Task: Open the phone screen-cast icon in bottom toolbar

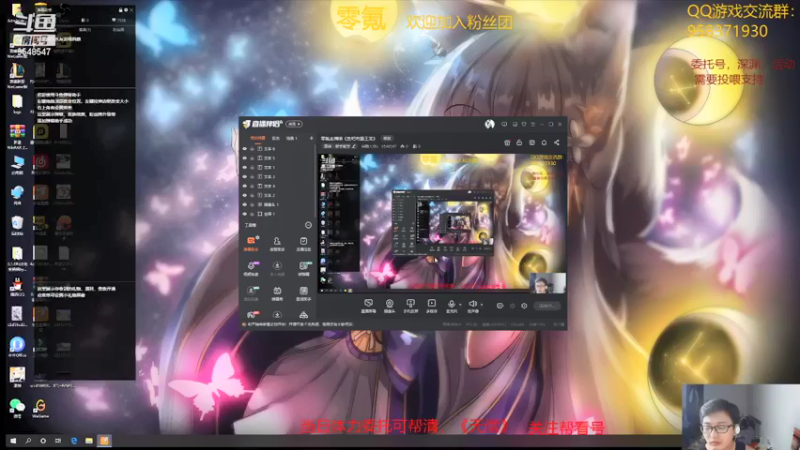Action: (410, 306)
